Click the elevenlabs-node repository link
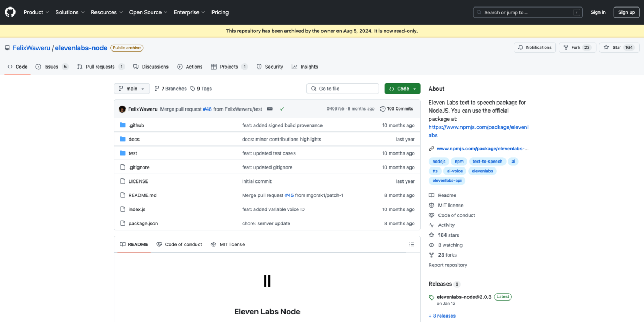This screenshot has width=644, height=322. coord(81,47)
